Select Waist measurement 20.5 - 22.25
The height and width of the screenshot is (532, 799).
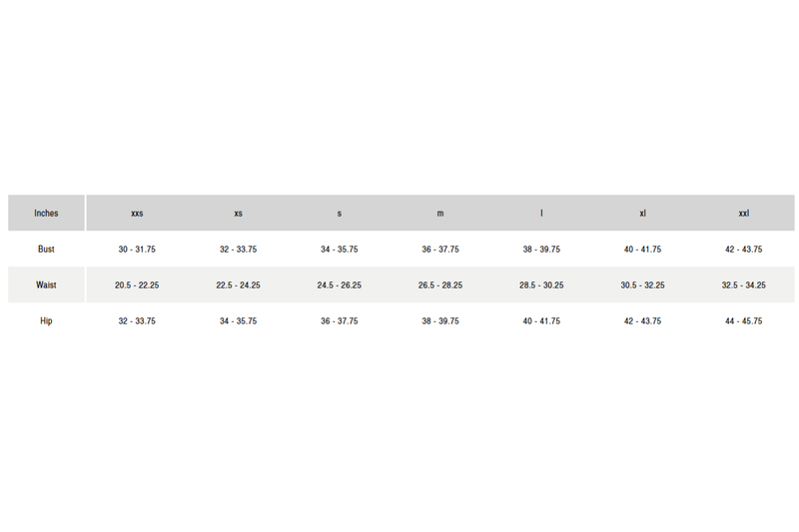(x=137, y=285)
